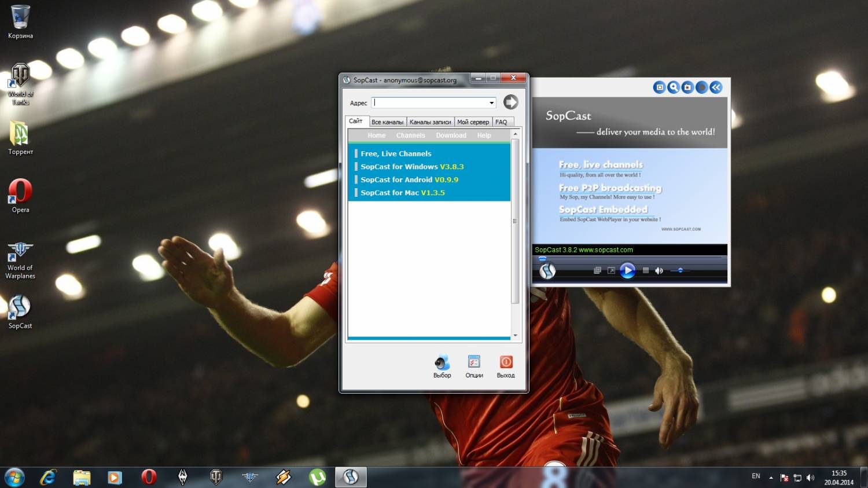Click the magnifier zoom icon atop the player
The image size is (868, 488).
(x=673, y=87)
